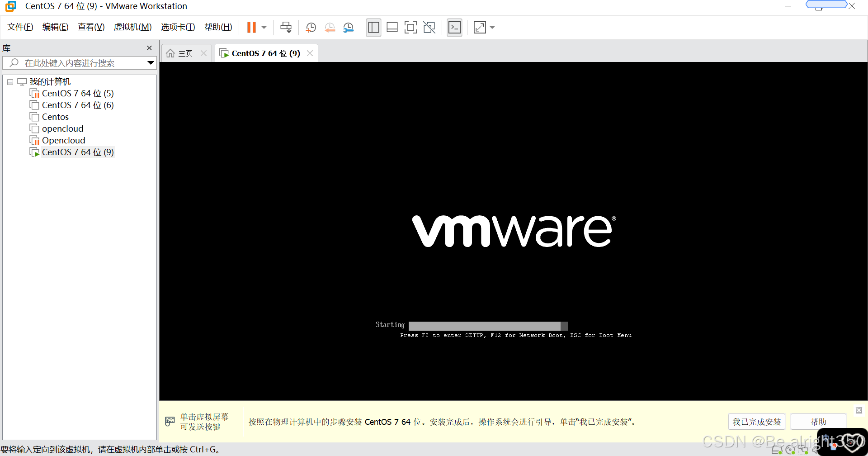
Task: Open the stretch mode dropdown arrow
Action: pyautogui.click(x=492, y=28)
